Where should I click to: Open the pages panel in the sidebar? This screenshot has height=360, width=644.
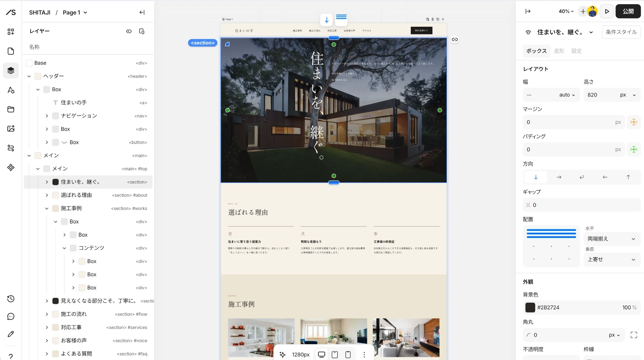11,51
